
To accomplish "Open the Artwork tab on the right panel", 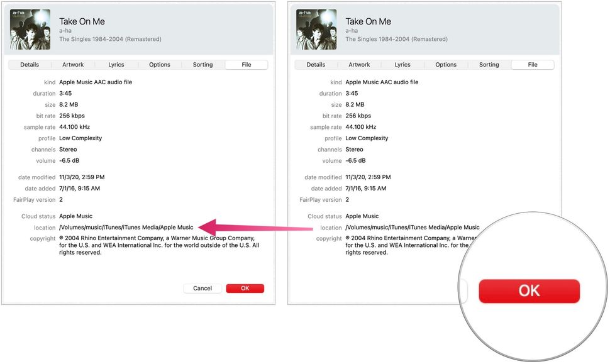I will pyautogui.click(x=359, y=64).
